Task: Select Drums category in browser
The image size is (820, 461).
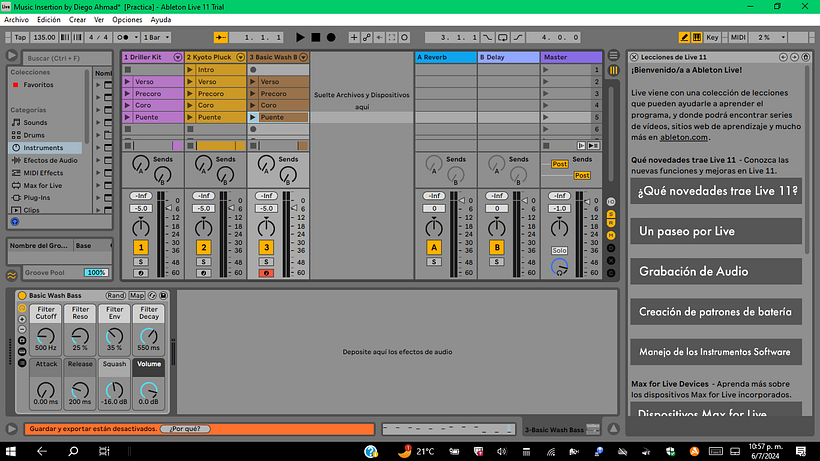Action: tap(34, 135)
